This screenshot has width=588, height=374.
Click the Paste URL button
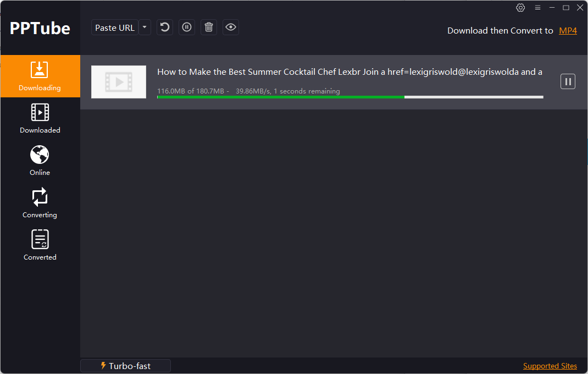coord(114,27)
